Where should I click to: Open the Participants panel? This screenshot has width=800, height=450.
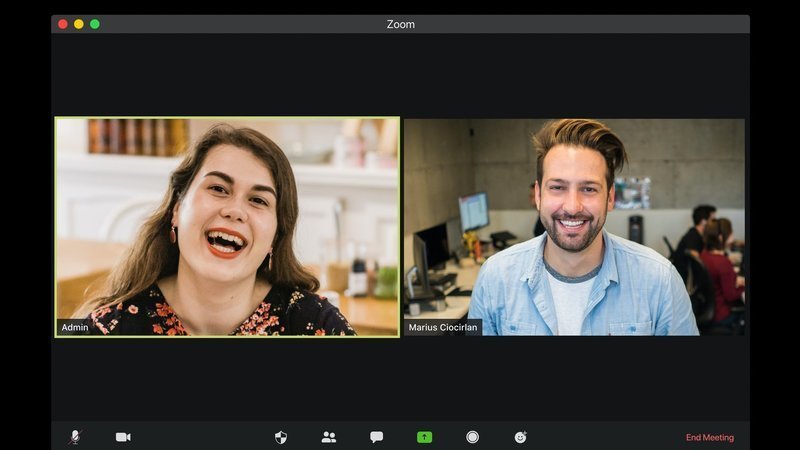329,437
